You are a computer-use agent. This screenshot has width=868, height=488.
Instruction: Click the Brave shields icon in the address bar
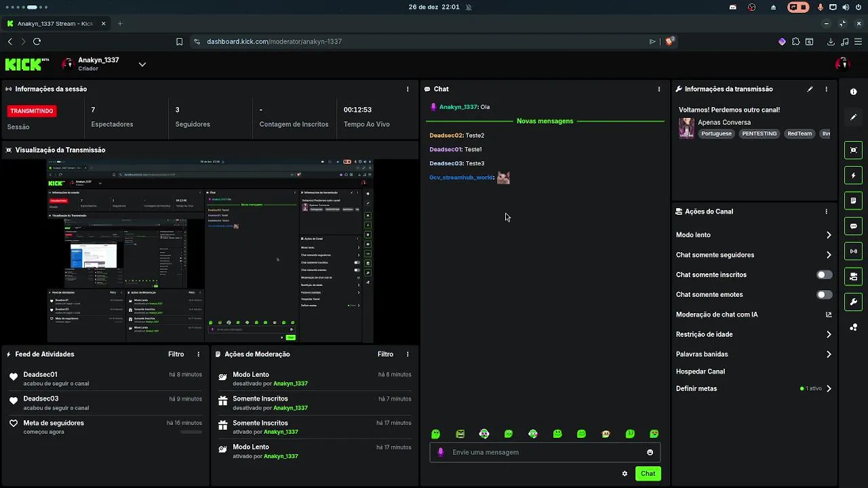point(669,41)
